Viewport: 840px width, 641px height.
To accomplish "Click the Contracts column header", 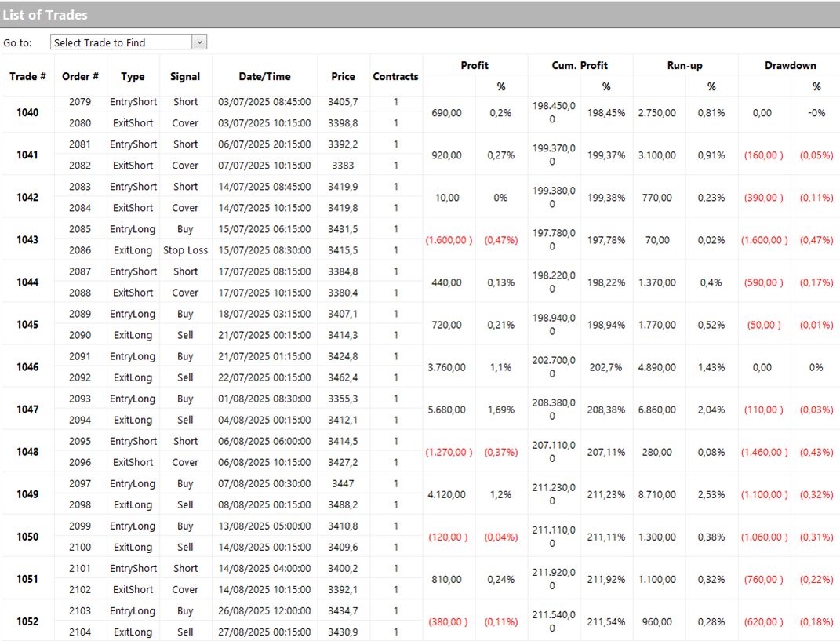I will pos(395,76).
